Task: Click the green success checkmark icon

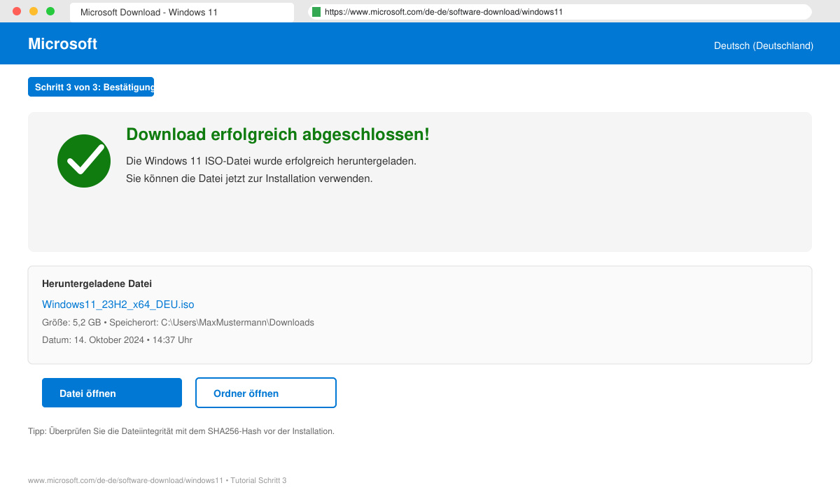Action: 84,161
